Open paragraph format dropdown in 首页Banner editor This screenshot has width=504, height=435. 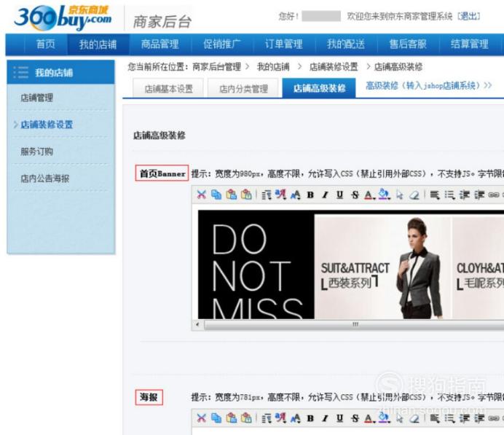[266, 195]
